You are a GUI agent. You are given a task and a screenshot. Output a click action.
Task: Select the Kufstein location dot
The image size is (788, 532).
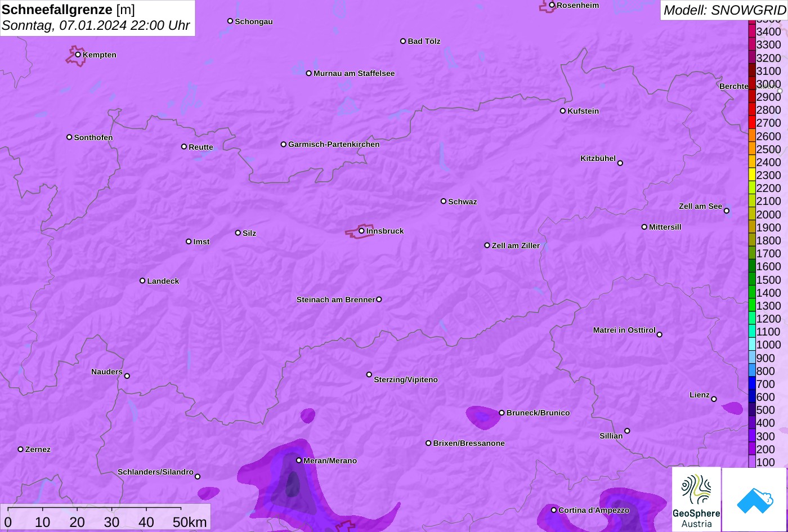[563, 111]
